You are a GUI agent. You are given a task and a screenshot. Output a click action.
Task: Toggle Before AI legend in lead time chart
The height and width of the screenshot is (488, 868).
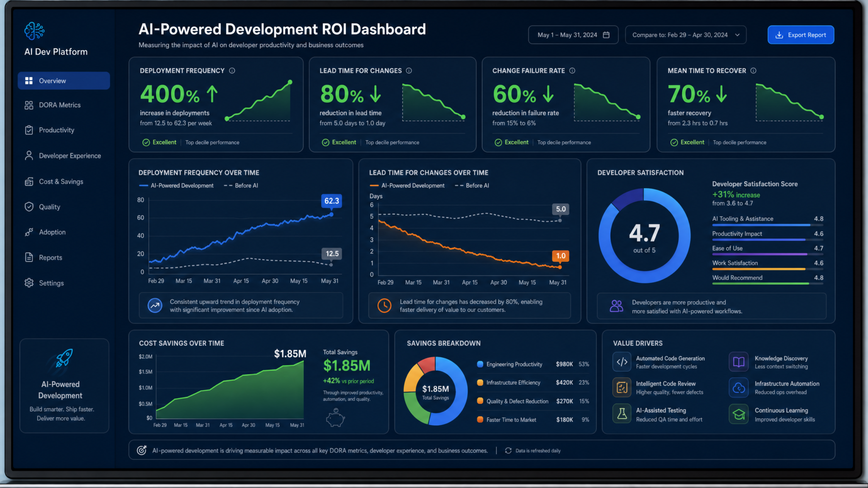(472, 186)
